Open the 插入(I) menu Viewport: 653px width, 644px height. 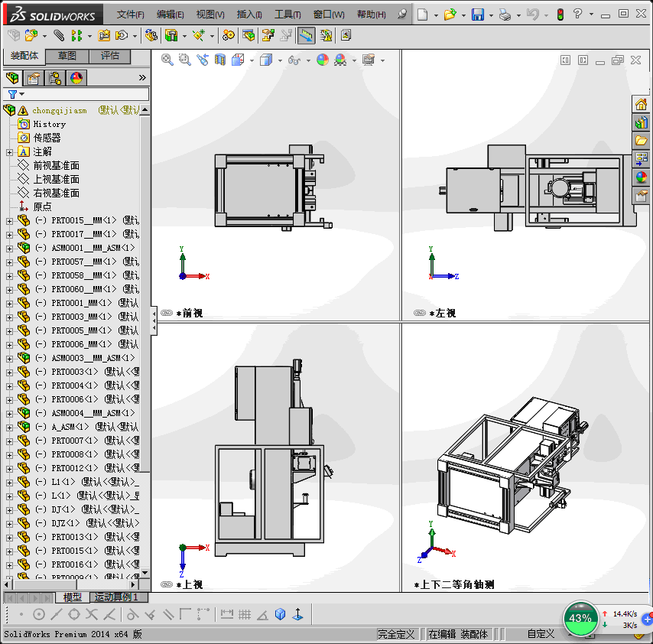[x=249, y=15]
